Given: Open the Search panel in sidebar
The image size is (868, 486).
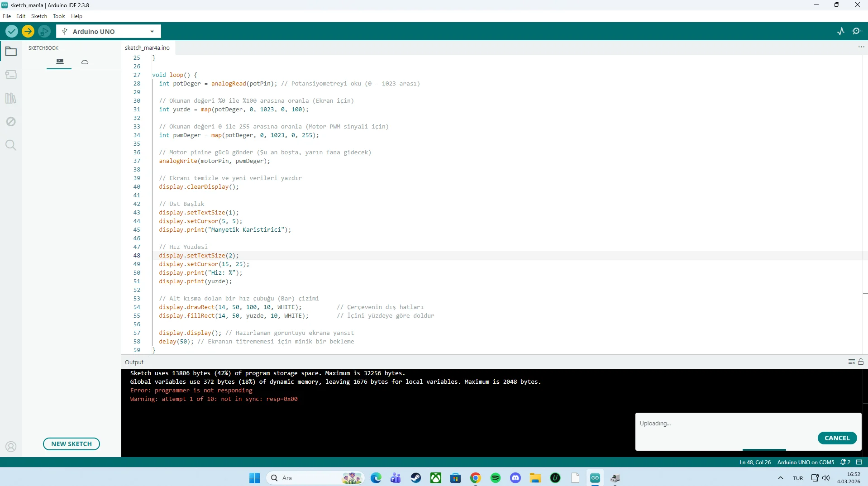Looking at the screenshot, I should [x=11, y=145].
